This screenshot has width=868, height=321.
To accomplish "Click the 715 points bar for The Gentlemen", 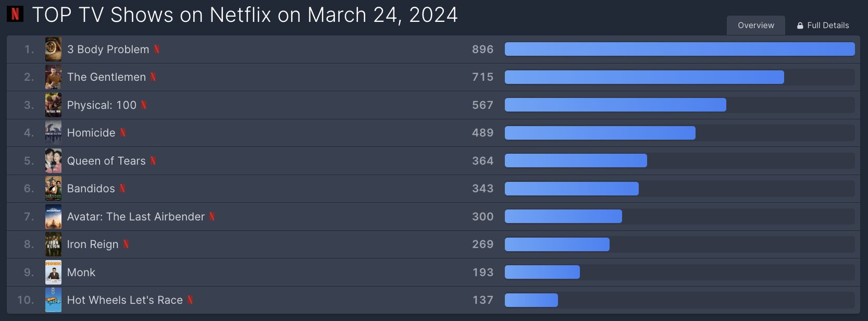I will [644, 77].
